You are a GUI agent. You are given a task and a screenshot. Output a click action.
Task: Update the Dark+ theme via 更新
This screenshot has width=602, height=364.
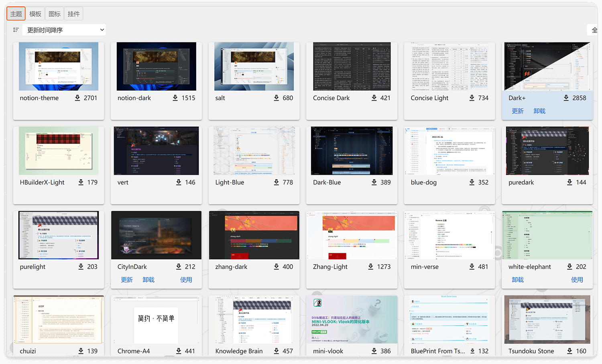[518, 111]
